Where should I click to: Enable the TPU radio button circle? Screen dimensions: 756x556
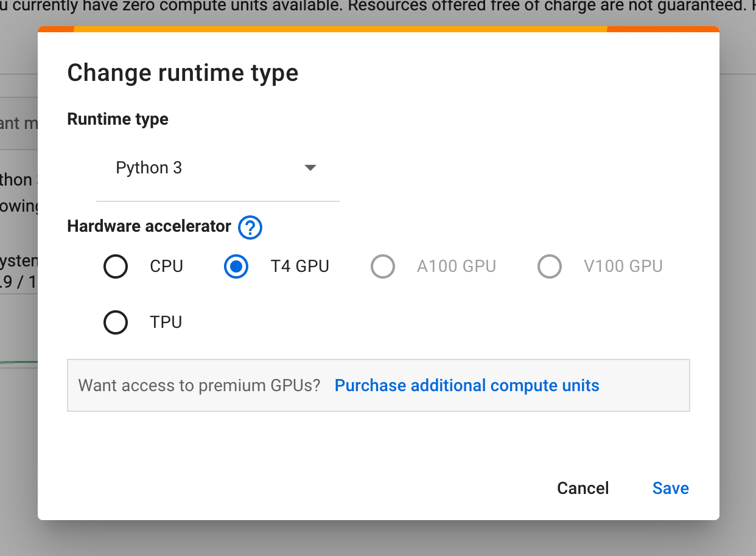tap(116, 322)
